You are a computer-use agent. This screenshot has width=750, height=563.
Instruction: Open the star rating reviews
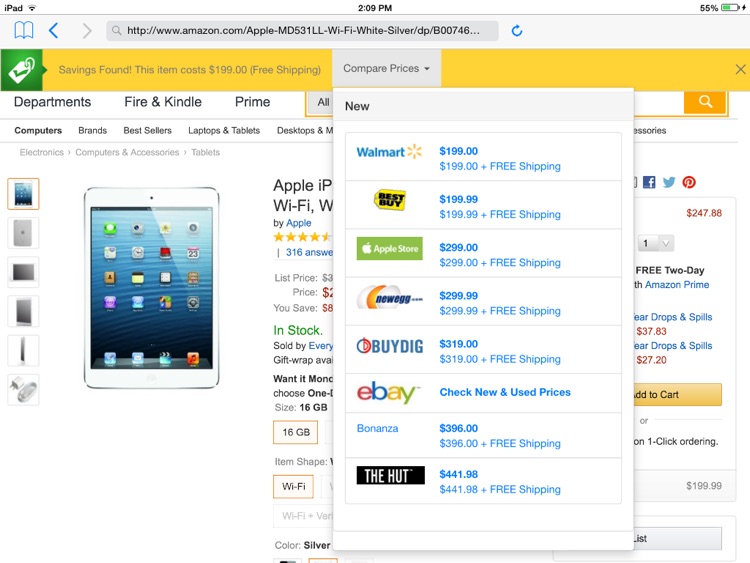[302, 237]
